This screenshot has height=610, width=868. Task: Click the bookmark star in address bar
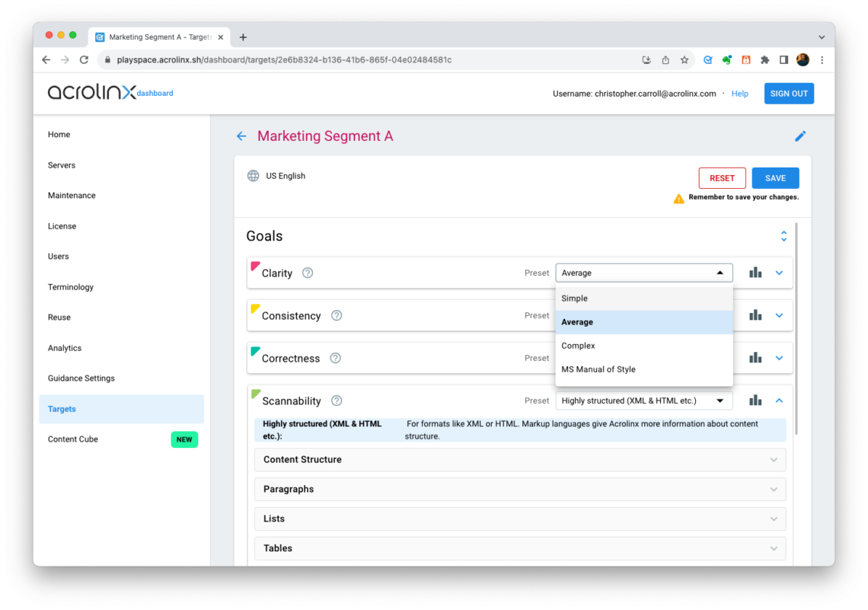(x=685, y=60)
